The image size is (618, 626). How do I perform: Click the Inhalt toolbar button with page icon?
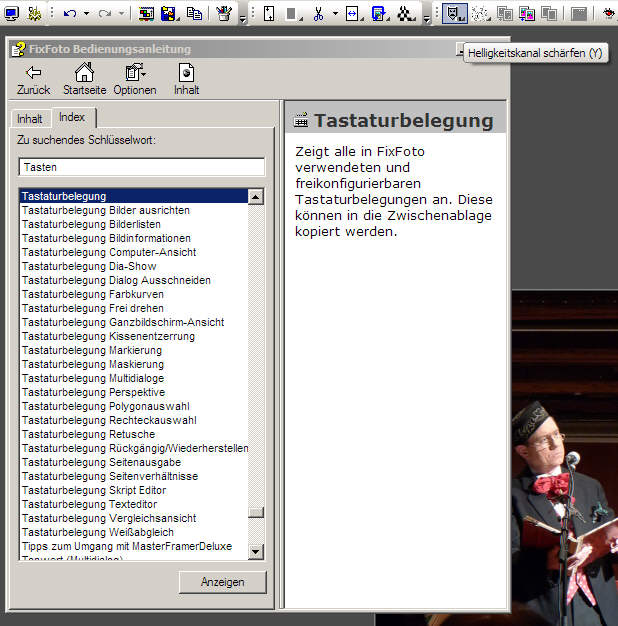tap(186, 80)
